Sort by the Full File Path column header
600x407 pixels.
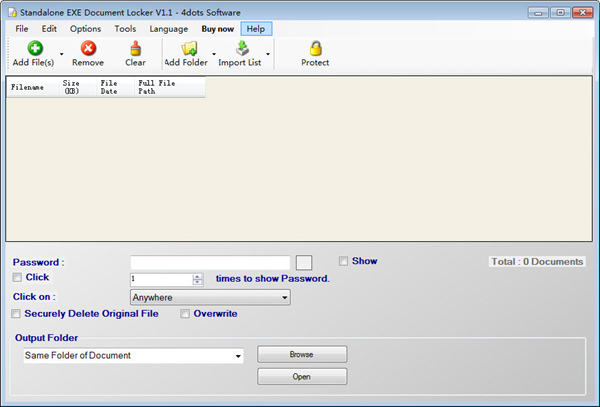(x=170, y=87)
